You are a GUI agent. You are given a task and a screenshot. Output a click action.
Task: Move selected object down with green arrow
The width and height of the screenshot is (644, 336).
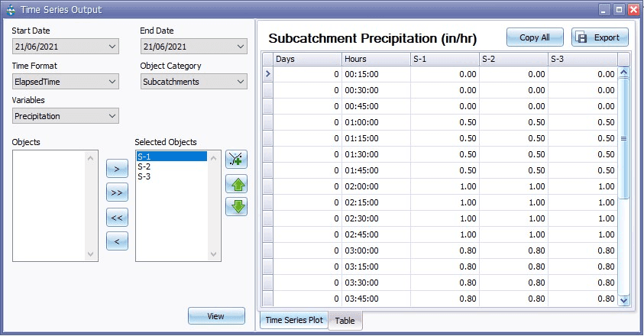[x=236, y=206]
